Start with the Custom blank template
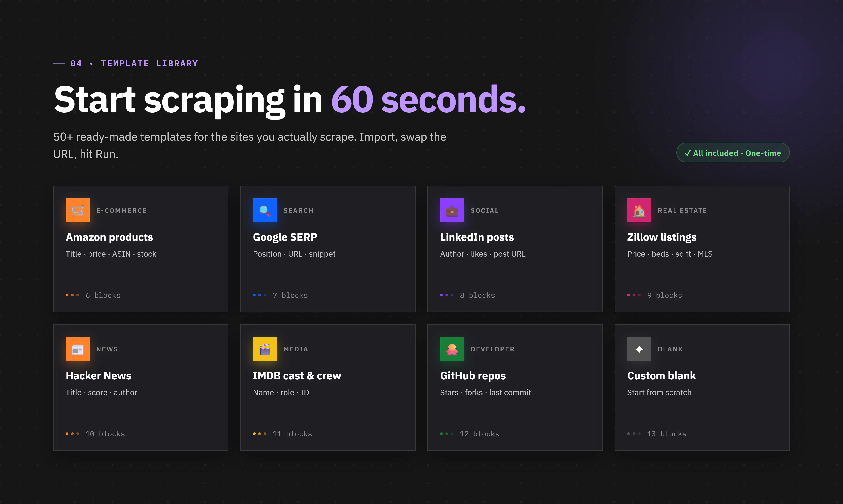The height and width of the screenshot is (504, 843). click(x=702, y=388)
